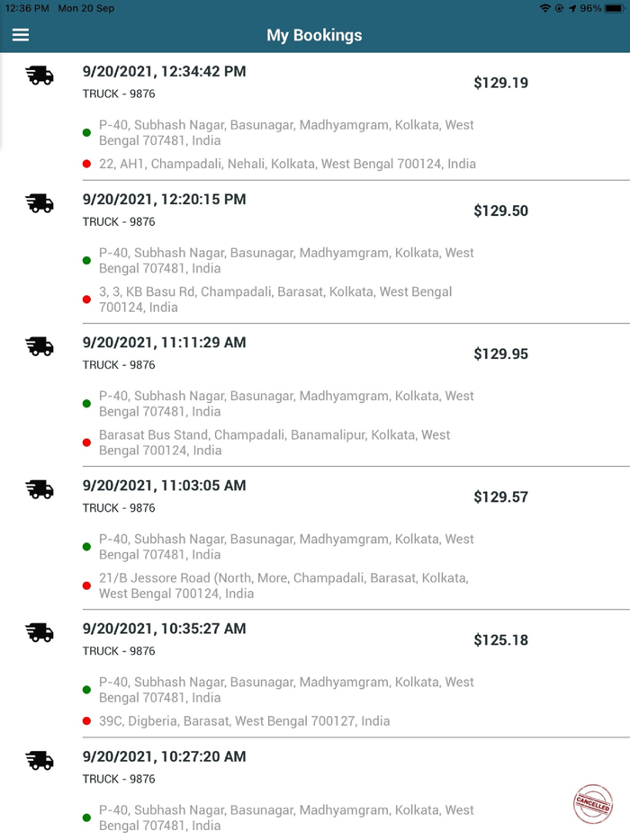The image size is (630, 840).
Task: Select the $129.57 fare amount
Action: (500, 497)
